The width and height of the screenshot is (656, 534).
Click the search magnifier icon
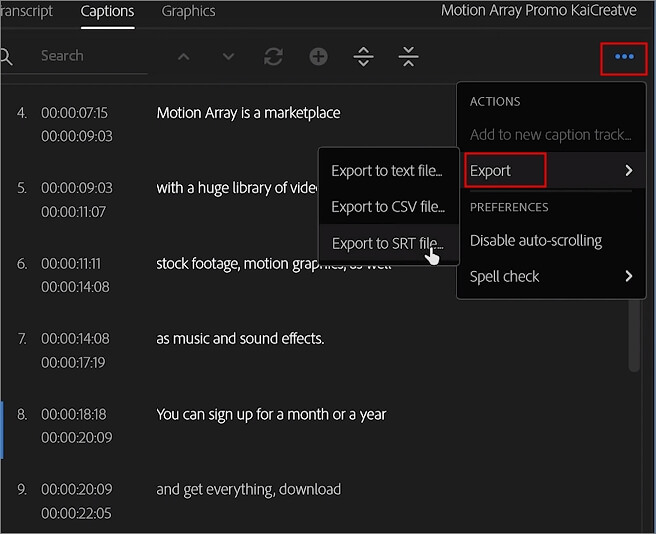point(6,56)
